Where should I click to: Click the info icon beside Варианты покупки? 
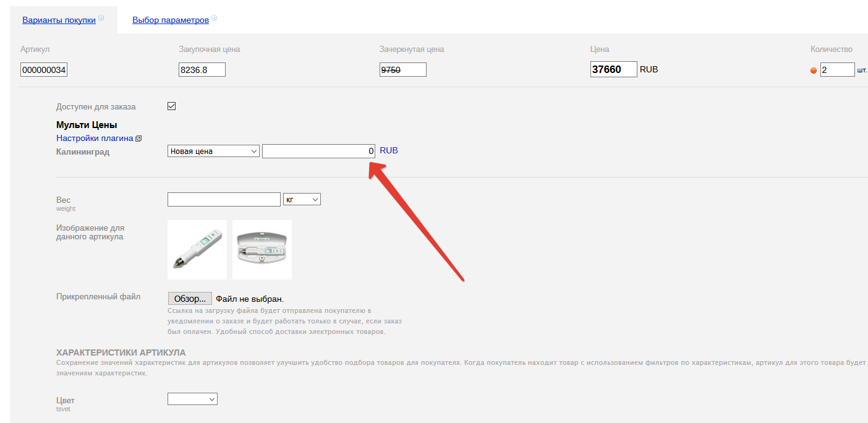[101, 18]
